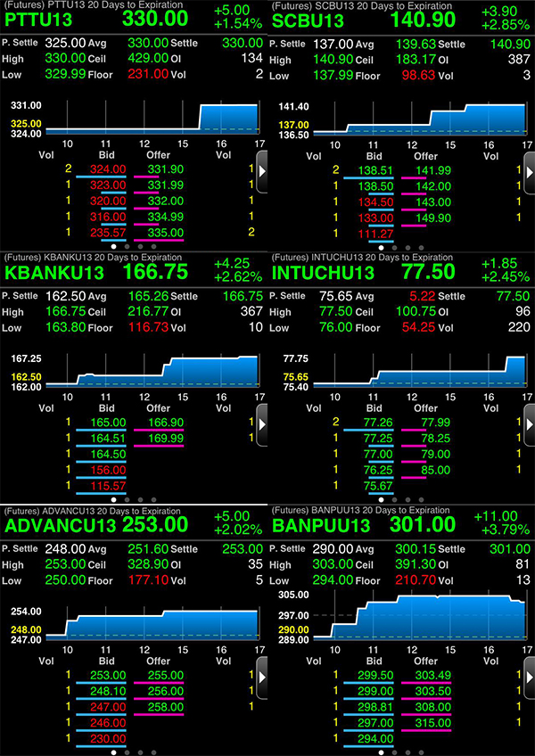Select BANPUU13 offer 315.00
Viewport: 535px width, 756px height.
point(432,722)
